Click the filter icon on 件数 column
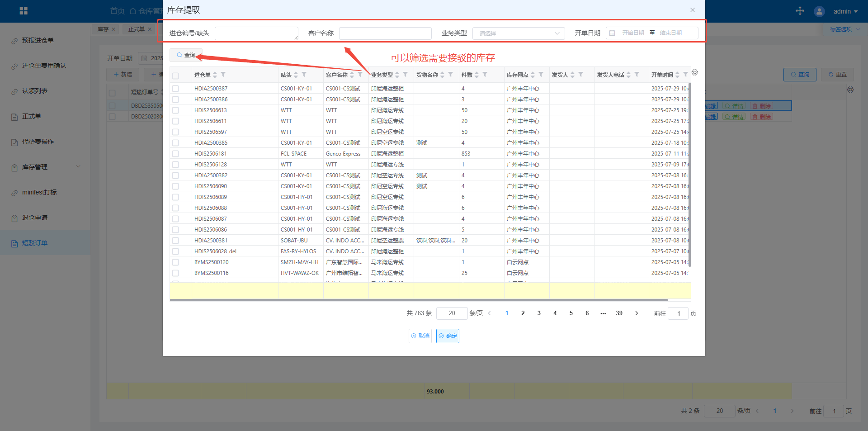 coord(485,75)
